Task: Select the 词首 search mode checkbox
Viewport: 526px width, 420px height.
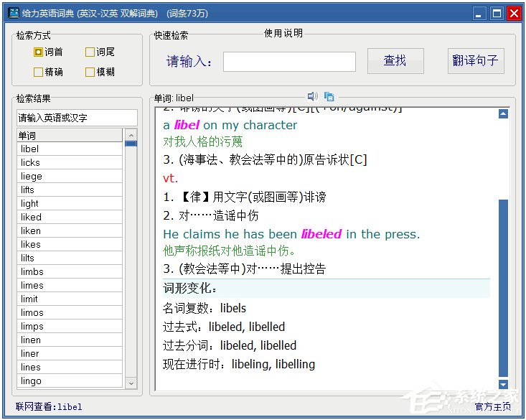Action: (x=38, y=52)
